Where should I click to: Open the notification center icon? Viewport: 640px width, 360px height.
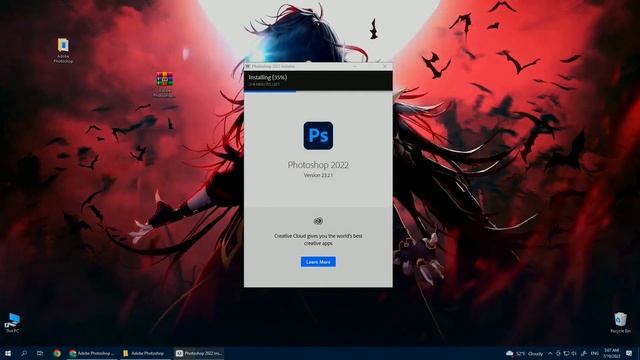tap(629, 353)
